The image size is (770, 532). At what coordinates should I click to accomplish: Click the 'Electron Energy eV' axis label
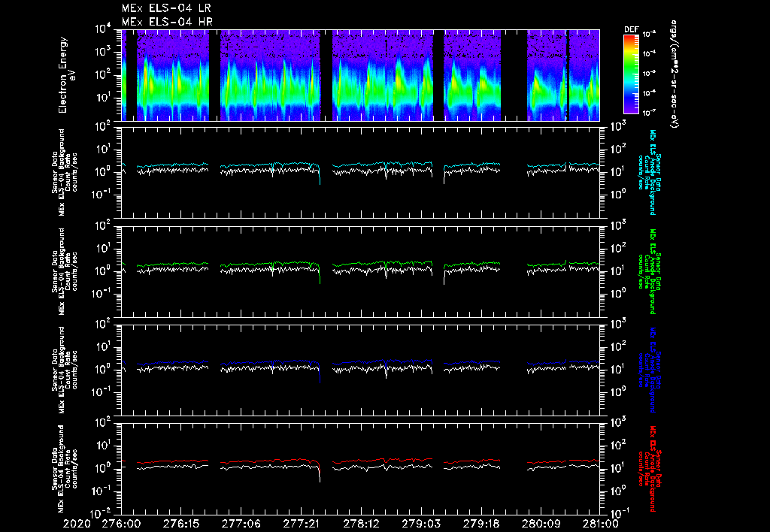(66, 74)
